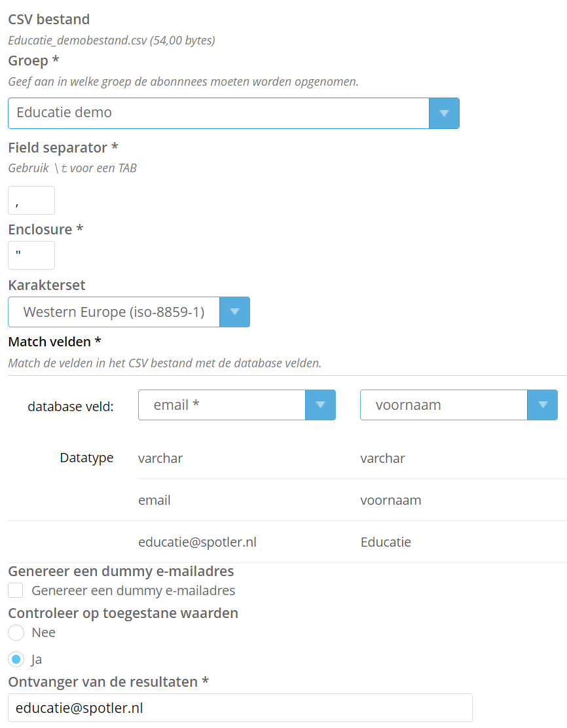This screenshot has height=728, width=567.
Task: Click the Field separator input box
Action: pyautogui.click(x=31, y=200)
